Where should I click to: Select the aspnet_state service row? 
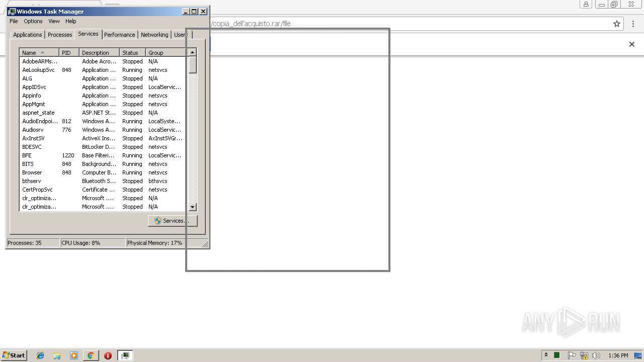103,113
